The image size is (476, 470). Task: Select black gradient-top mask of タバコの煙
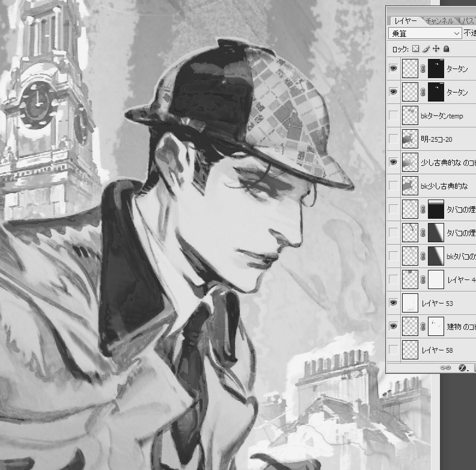[x=436, y=209]
